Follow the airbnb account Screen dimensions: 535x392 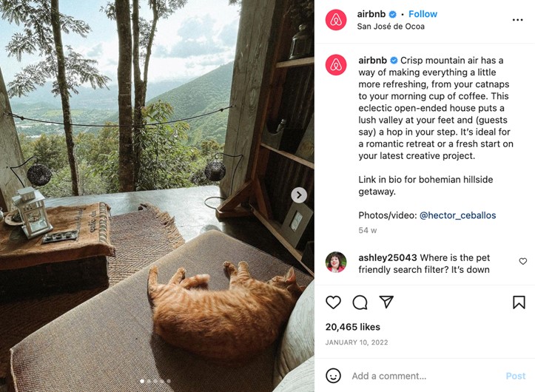pos(423,14)
